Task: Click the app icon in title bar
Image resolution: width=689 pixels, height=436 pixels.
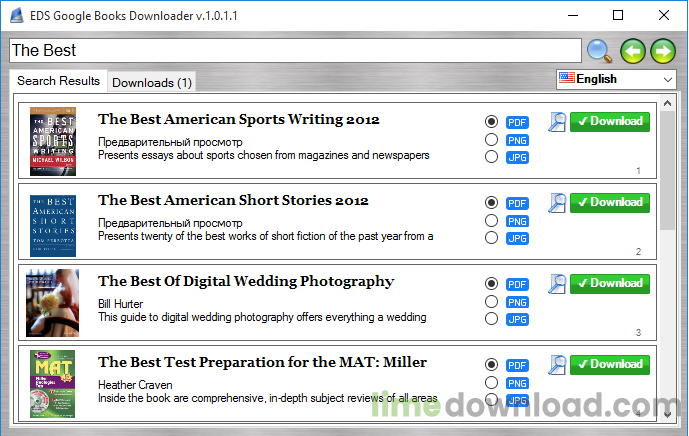Action: pos(15,15)
